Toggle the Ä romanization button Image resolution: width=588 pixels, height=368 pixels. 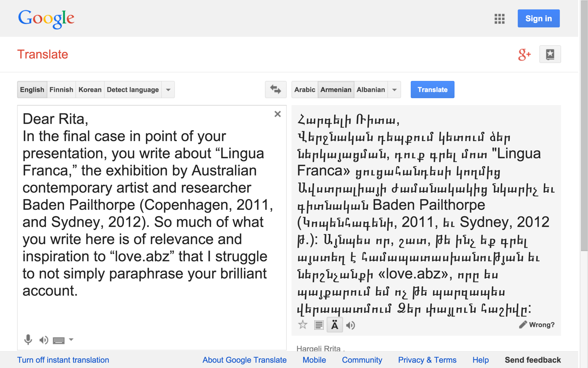(x=334, y=325)
